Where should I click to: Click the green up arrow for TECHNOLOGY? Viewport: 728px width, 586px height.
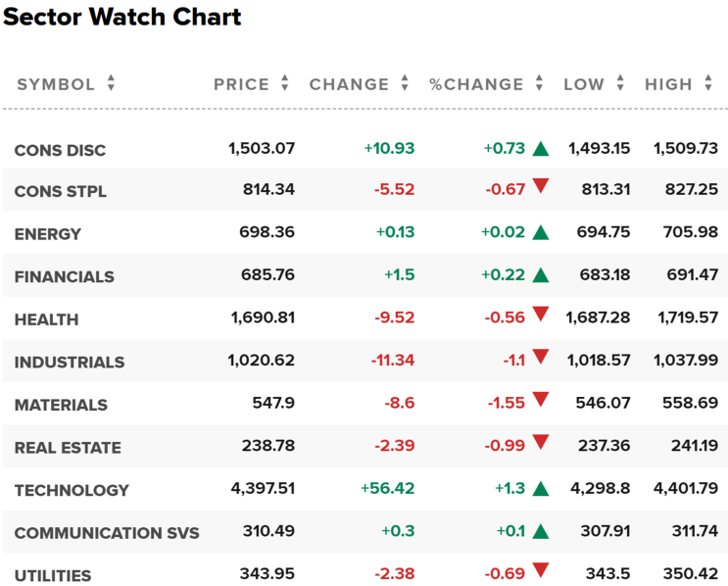click(x=540, y=489)
